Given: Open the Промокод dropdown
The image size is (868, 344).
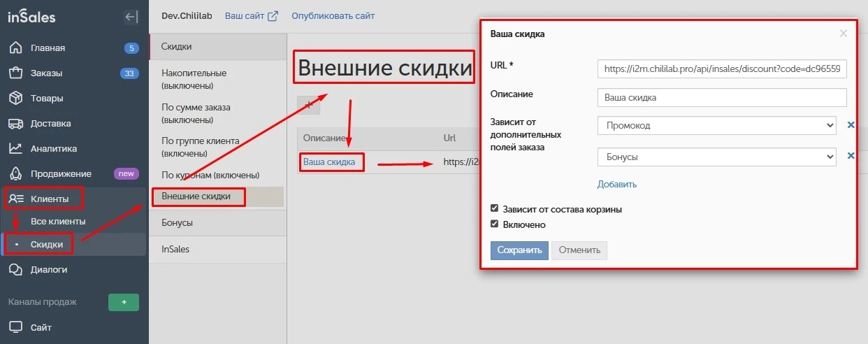Looking at the screenshot, I should click(x=716, y=125).
